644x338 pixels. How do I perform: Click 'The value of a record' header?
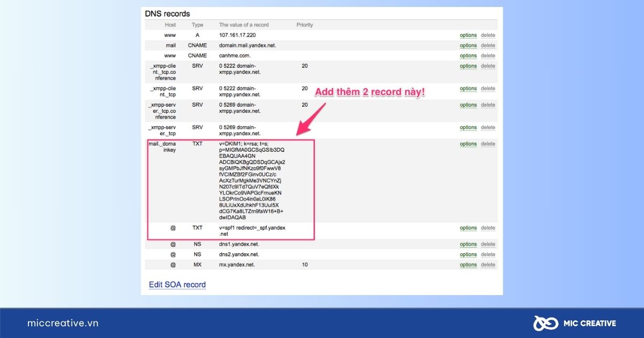coord(244,25)
